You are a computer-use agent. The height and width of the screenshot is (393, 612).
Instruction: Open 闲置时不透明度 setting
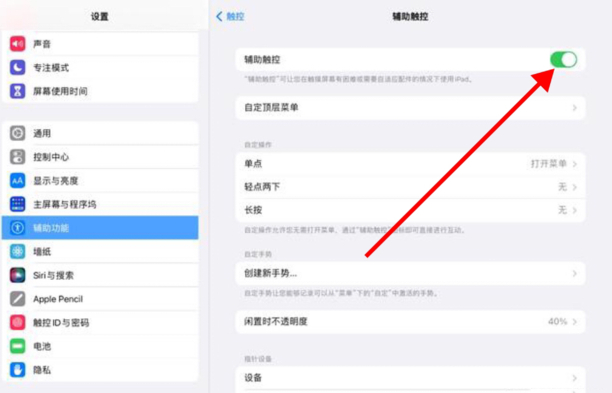click(x=410, y=322)
